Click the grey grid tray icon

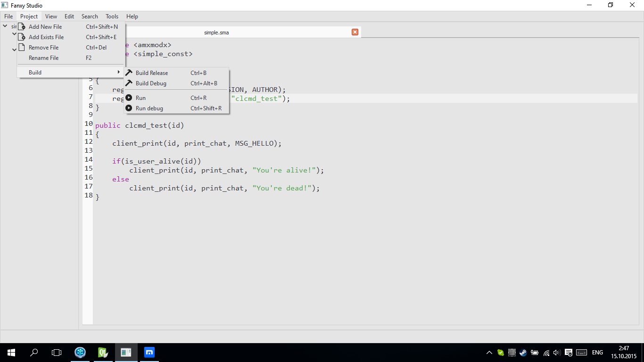point(512,353)
